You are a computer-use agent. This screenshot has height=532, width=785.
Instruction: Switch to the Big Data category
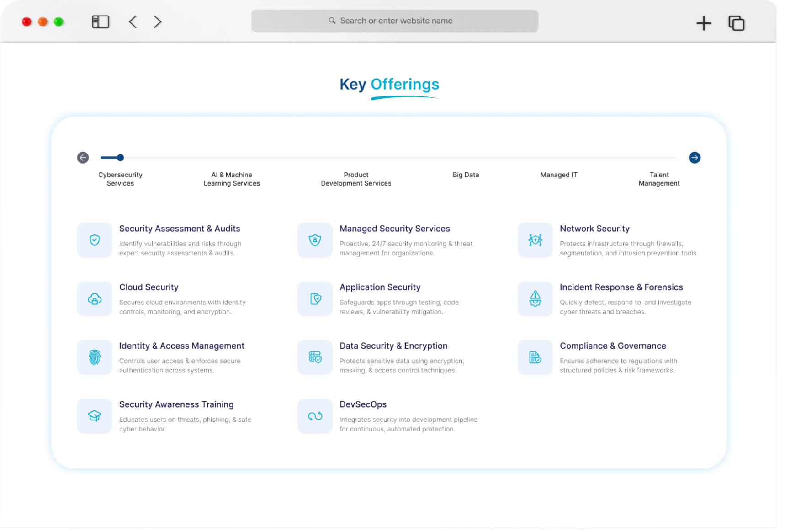click(465, 175)
